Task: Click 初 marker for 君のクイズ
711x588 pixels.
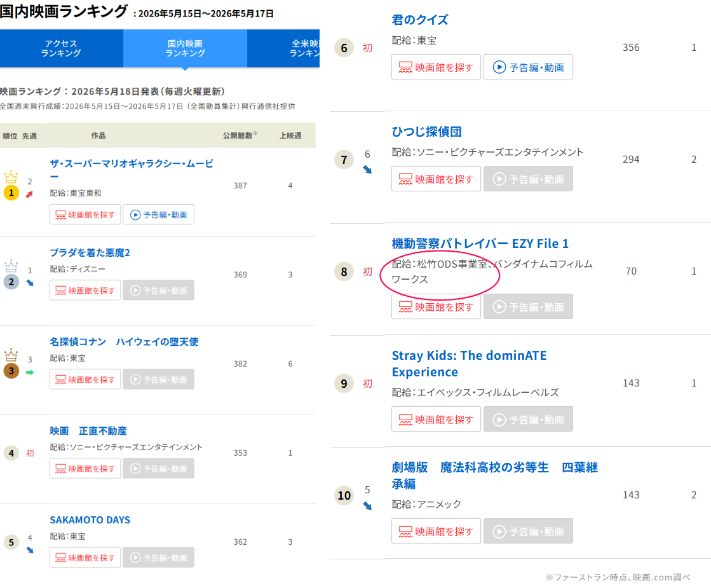Action: coord(367,48)
